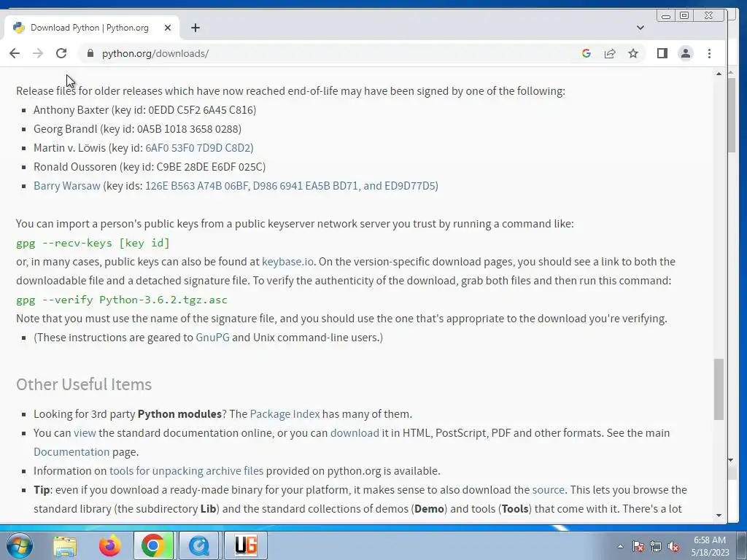
Task: Launch Firefox from the taskbar
Action: 109,545
